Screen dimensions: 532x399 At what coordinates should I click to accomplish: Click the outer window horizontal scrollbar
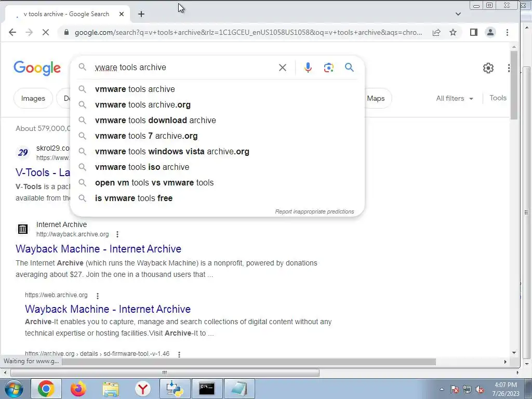click(x=165, y=373)
